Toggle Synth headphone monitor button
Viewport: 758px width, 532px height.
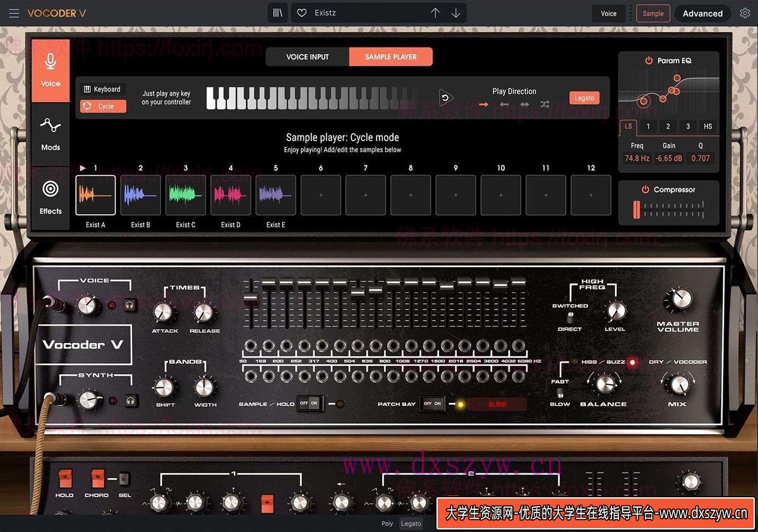131,400
